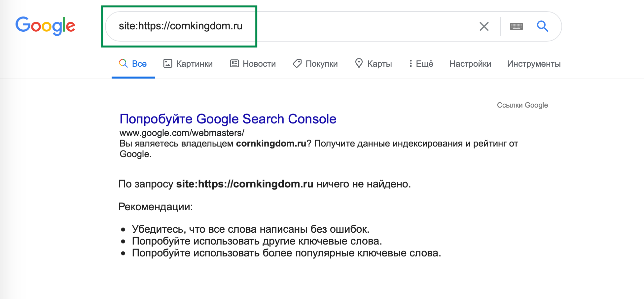This screenshot has width=644, height=299.
Task: Switch to the Все results tab
Action: click(133, 64)
